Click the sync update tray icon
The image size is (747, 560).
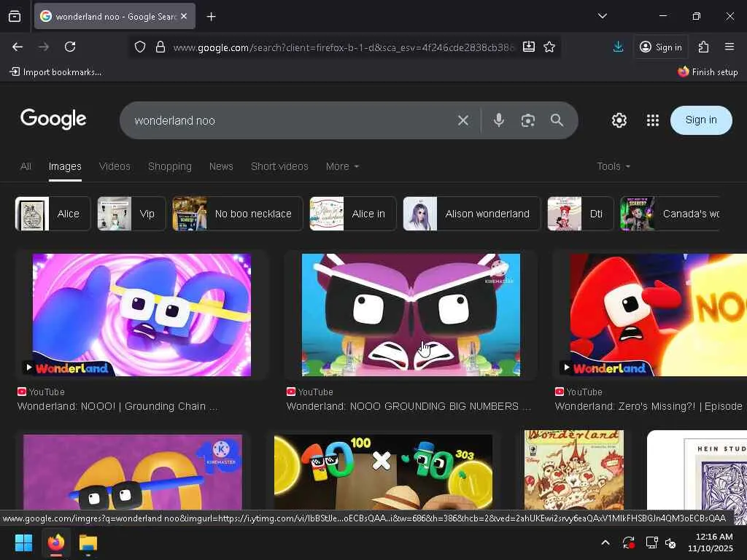click(628, 542)
